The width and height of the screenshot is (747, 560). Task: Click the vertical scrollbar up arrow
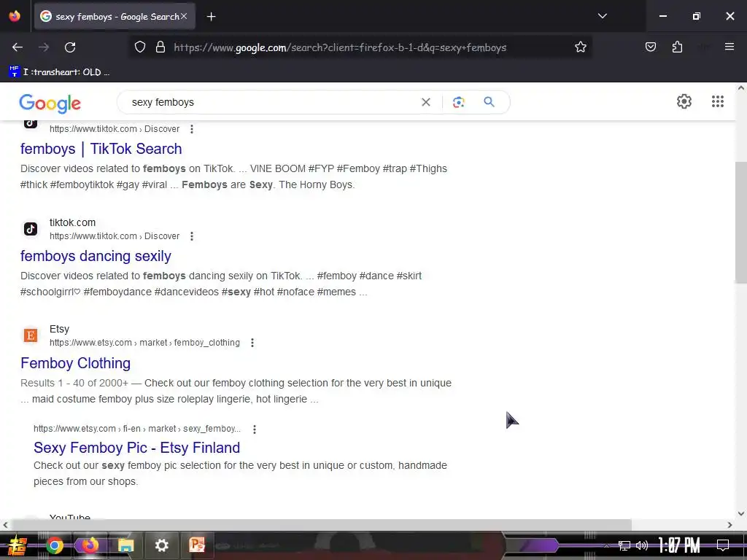pyautogui.click(x=740, y=88)
